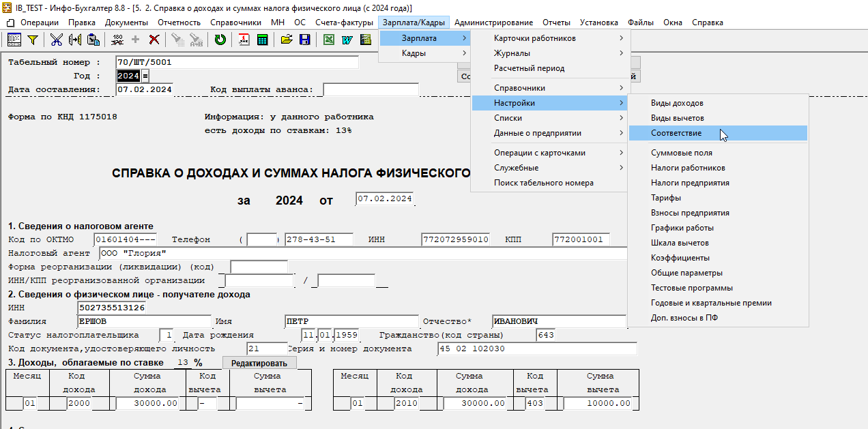Click the Табельный номер input field
Image resolution: width=868 pixels, height=429 pixels.
pos(237,63)
